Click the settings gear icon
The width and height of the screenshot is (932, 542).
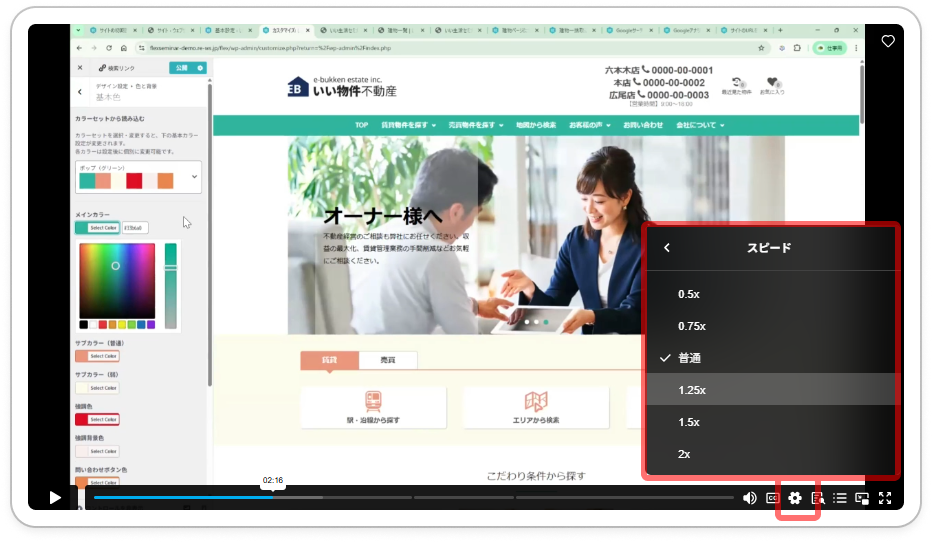[x=796, y=498]
